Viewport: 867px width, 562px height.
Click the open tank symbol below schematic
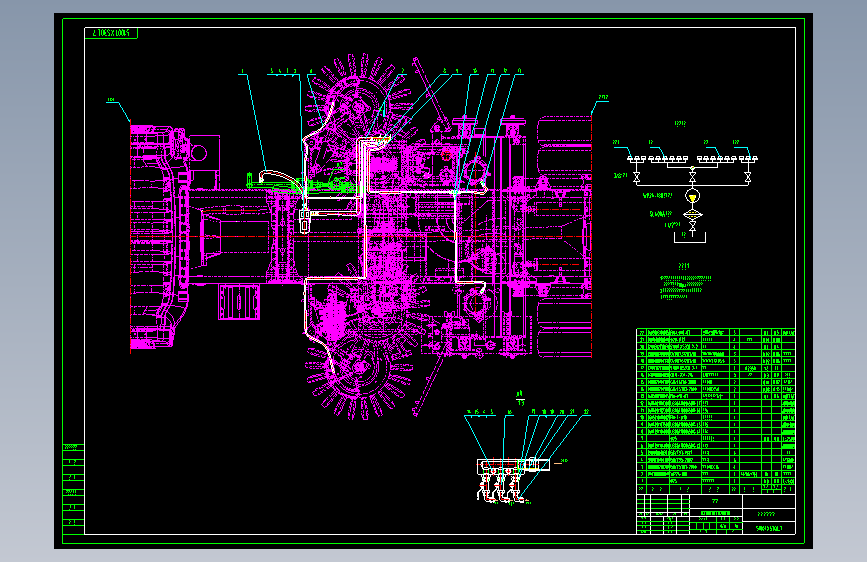(690, 237)
